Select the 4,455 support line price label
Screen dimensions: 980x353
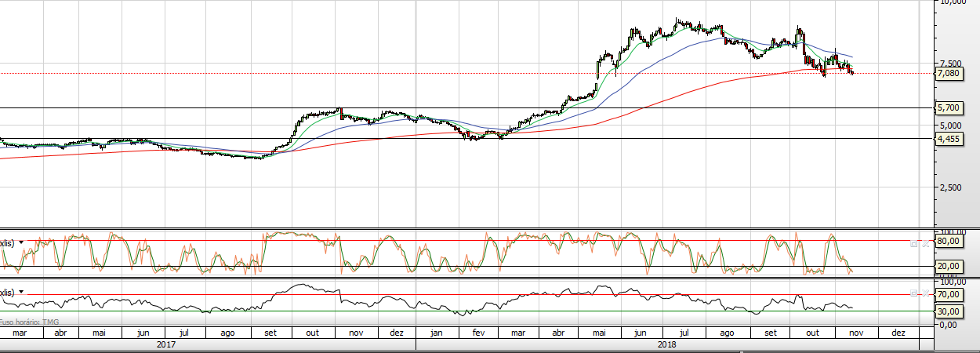949,139
